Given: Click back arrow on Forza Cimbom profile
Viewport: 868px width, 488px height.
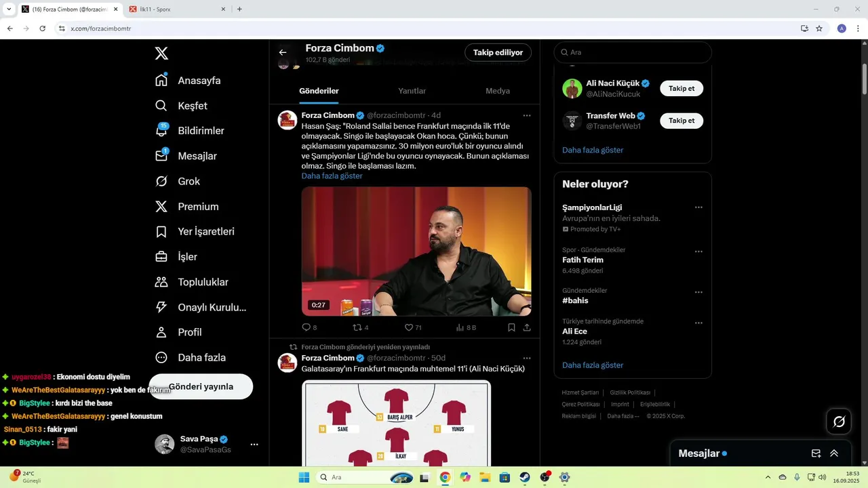Looking at the screenshot, I should click(x=283, y=52).
